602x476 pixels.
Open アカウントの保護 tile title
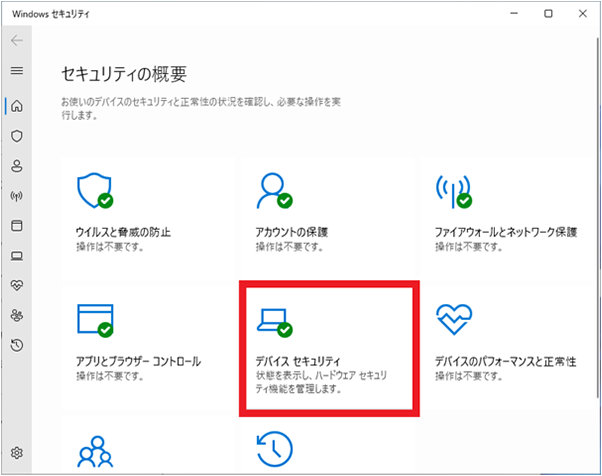(x=292, y=232)
